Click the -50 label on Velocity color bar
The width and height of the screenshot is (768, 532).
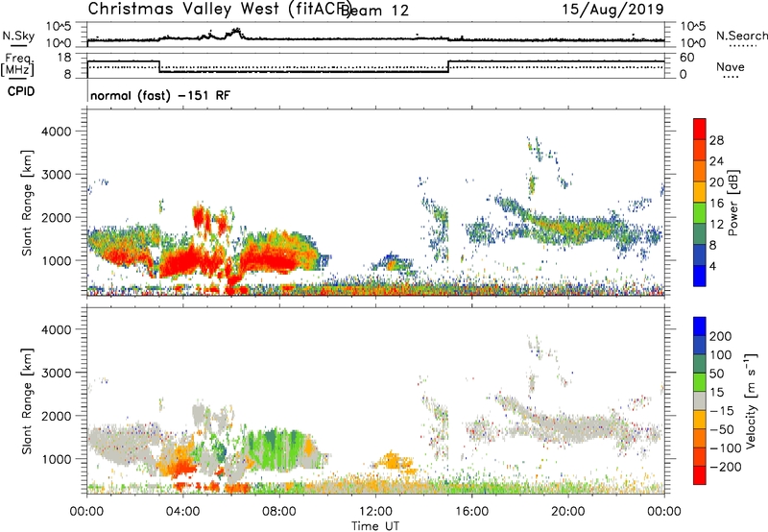tap(722, 429)
